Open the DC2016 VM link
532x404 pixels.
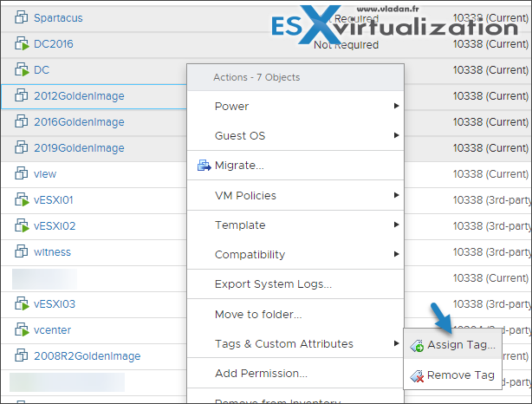[x=53, y=44]
